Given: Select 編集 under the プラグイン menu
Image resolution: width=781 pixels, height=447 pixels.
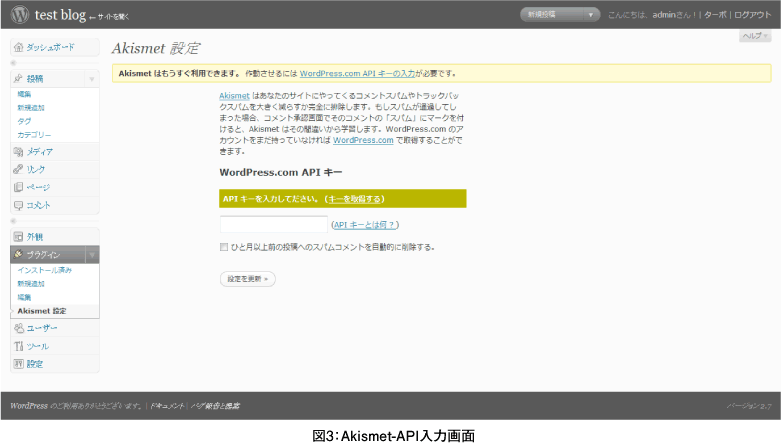Looking at the screenshot, I should coord(24,298).
